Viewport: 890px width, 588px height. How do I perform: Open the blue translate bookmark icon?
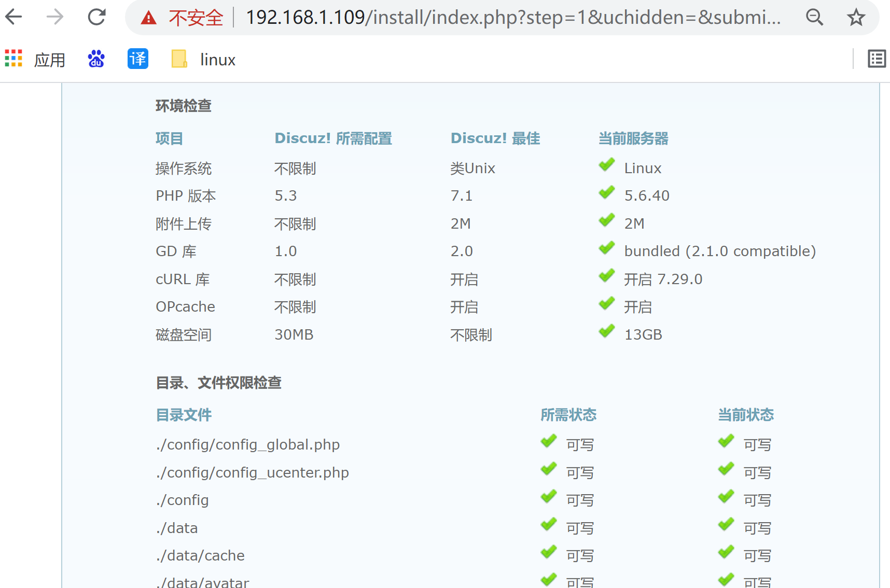pos(138,59)
